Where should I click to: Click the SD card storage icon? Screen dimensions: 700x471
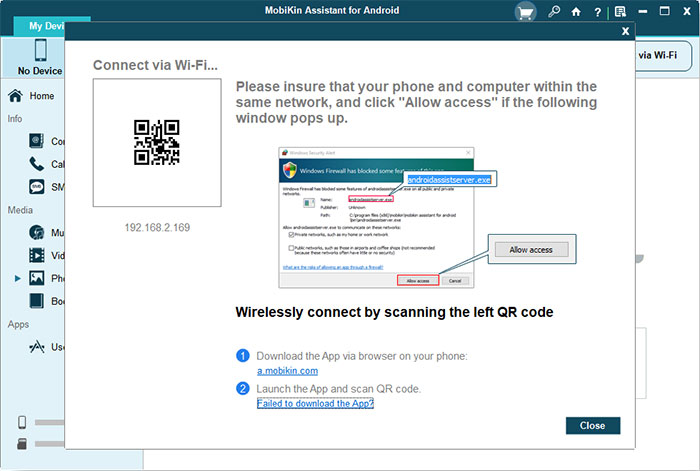point(22,443)
